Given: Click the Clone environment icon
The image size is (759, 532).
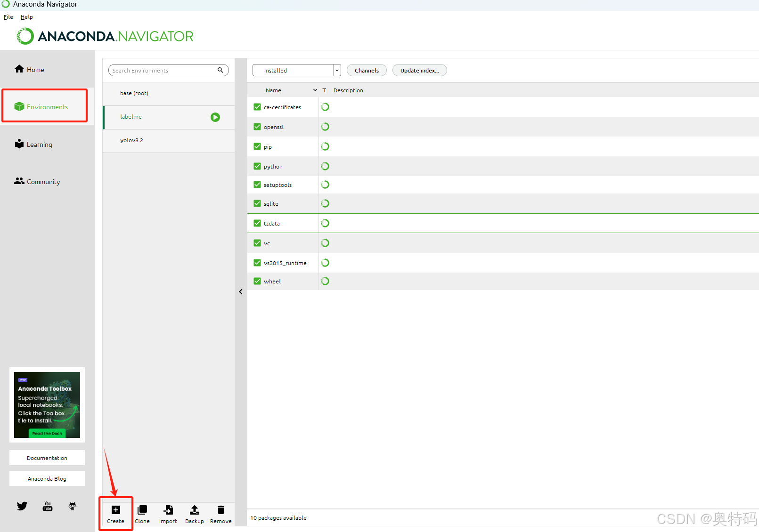Looking at the screenshot, I should pos(142,510).
